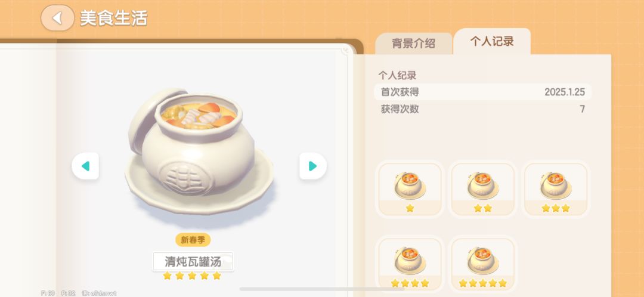Click the 清炖瓦罐汤 dish name label
644x297 pixels.
coord(193,262)
